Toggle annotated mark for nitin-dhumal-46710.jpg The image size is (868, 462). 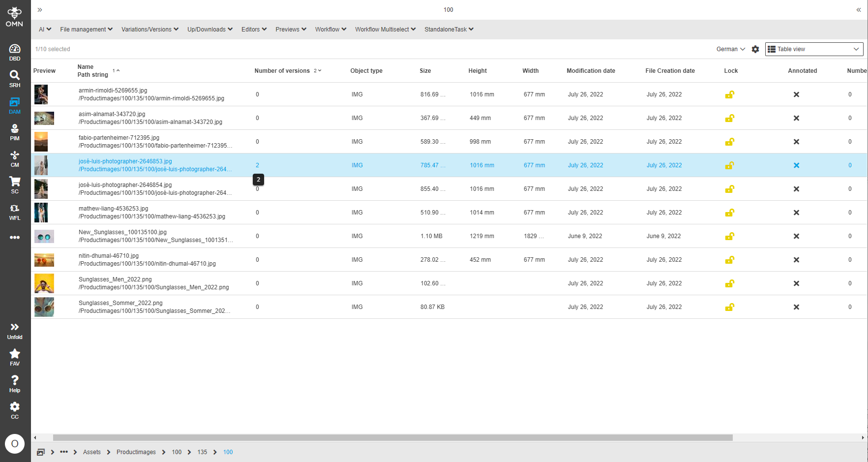[x=797, y=259]
